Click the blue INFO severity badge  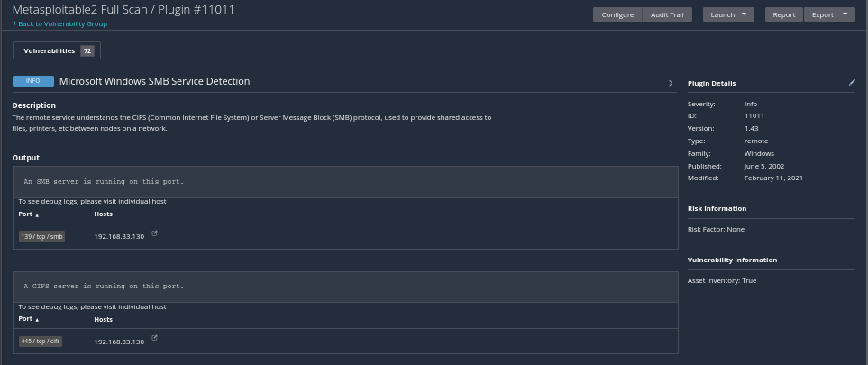[x=32, y=81]
